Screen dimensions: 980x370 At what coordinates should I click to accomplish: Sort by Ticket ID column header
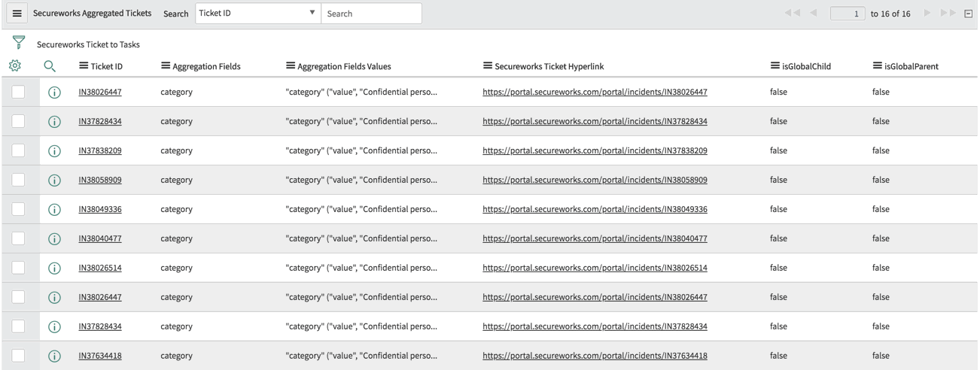click(106, 66)
